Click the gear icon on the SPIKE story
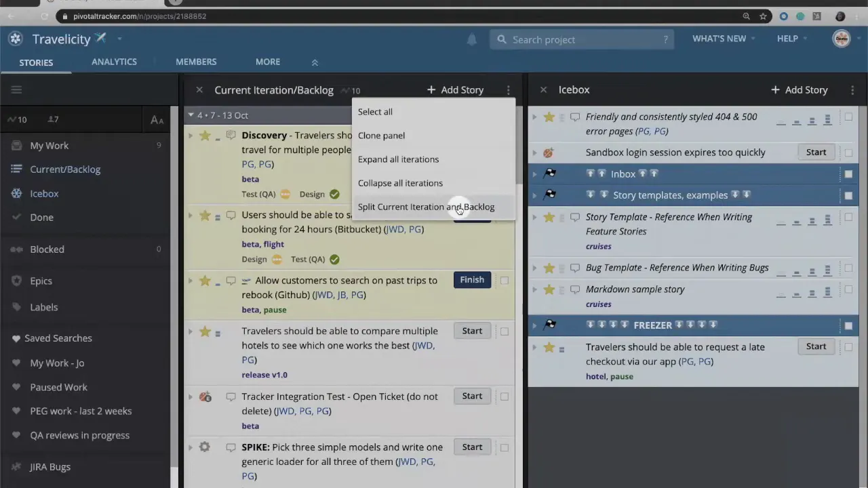This screenshot has width=868, height=488. [x=204, y=447]
